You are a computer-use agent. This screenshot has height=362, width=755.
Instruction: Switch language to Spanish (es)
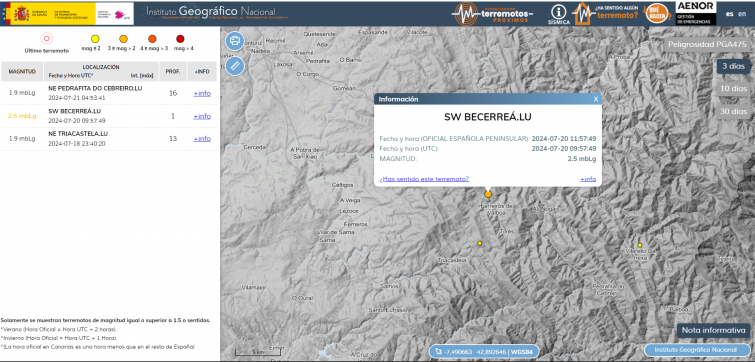click(729, 13)
